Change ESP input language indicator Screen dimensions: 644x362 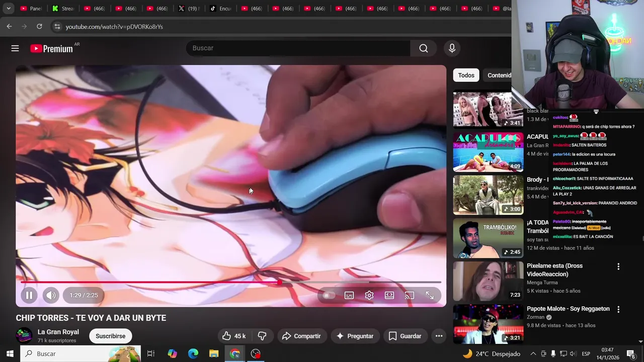[586, 353]
